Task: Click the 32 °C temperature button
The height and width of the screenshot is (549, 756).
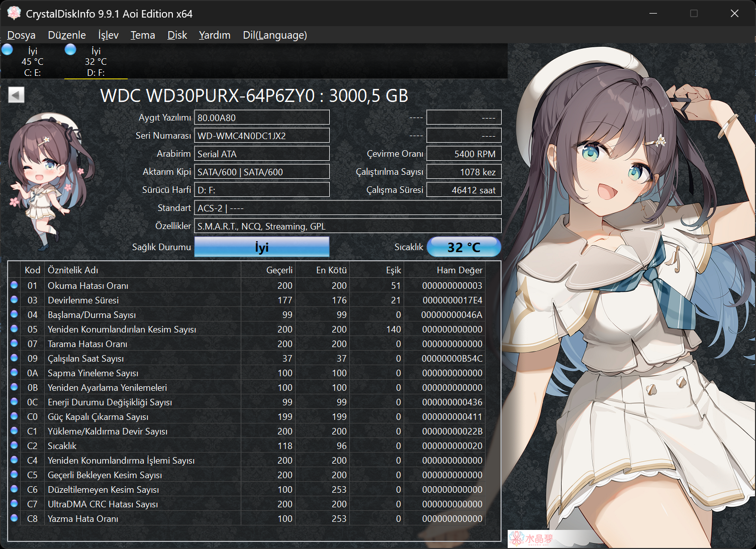Action: tap(464, 247)
